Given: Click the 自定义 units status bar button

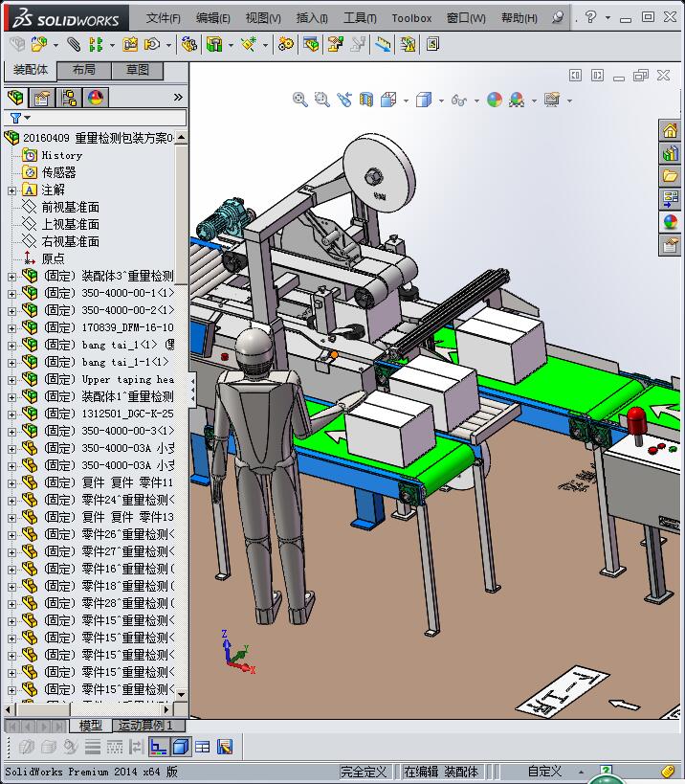Looking at the screenshot, I should pos(544,772).
